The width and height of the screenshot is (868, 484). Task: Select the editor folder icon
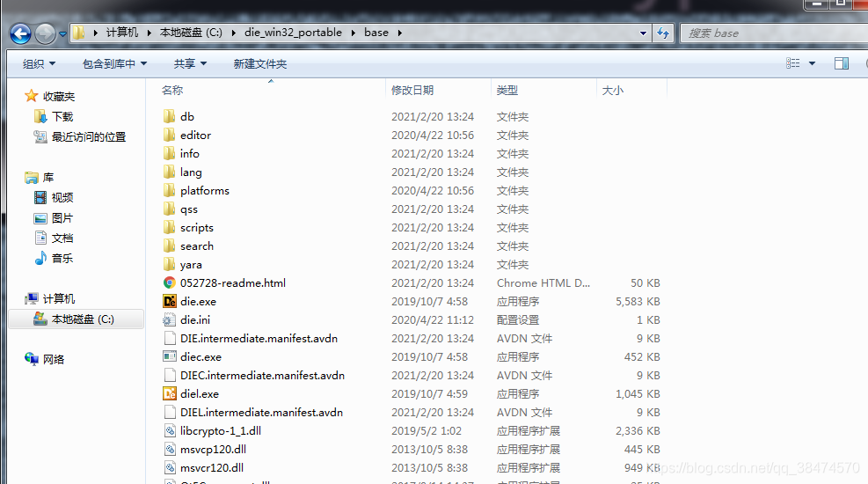[170, 135]
